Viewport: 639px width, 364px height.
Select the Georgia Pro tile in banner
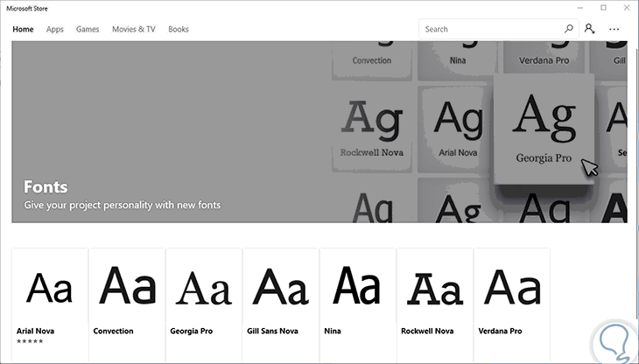click(544, 129)
